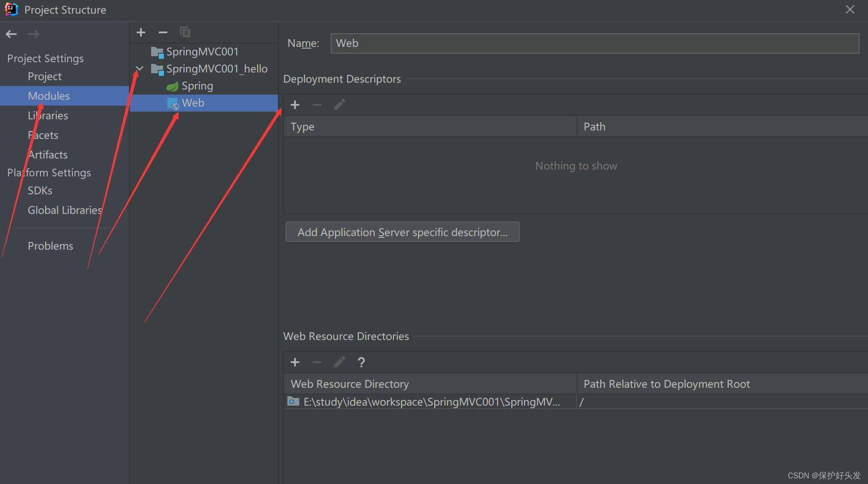Open the Facets settings section
This screenshot has height=484, width=868.
43,135
